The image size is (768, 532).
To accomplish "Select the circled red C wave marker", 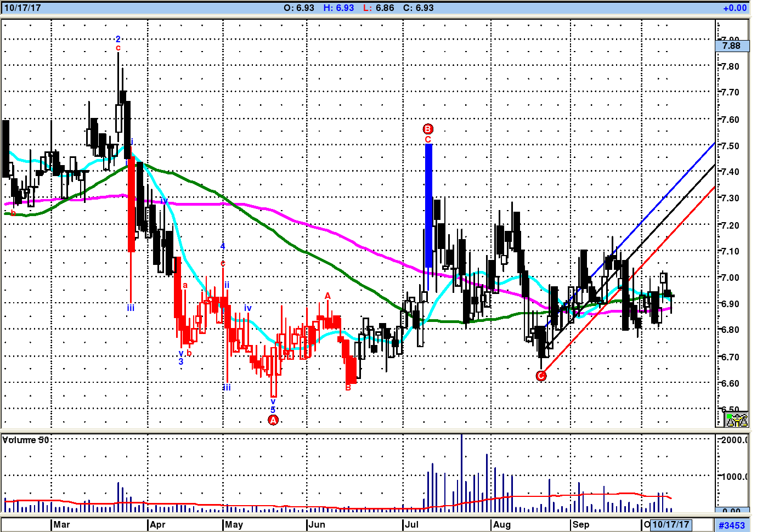I will 541,376.
